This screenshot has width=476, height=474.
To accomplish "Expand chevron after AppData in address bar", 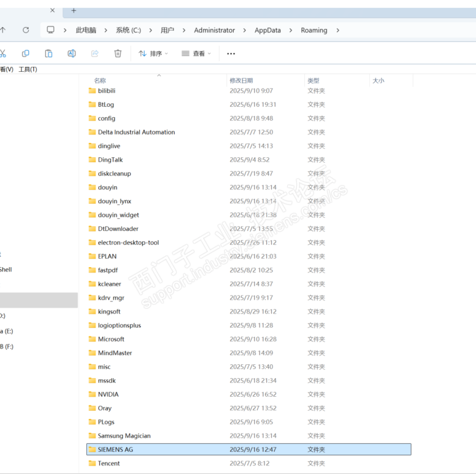I will click(291, 30).
